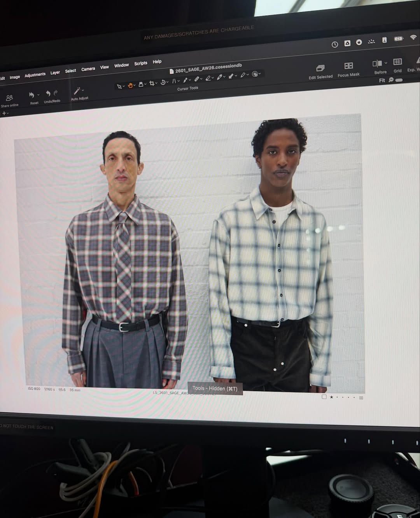The image size is (420, 518).
Task: Click the 35 mm focal length readout
Action: point(75,390)
